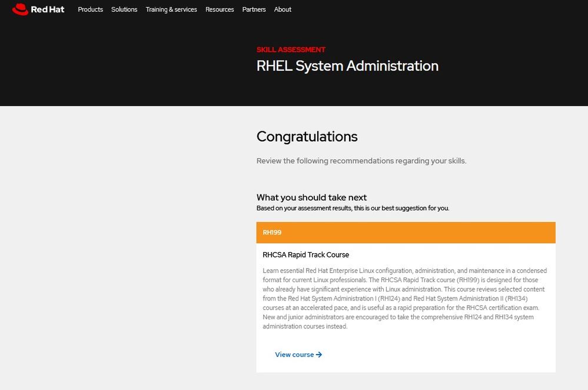This screenshot has height=390, width=588.
Task: Open the Products menu
Action: (90, 9)
